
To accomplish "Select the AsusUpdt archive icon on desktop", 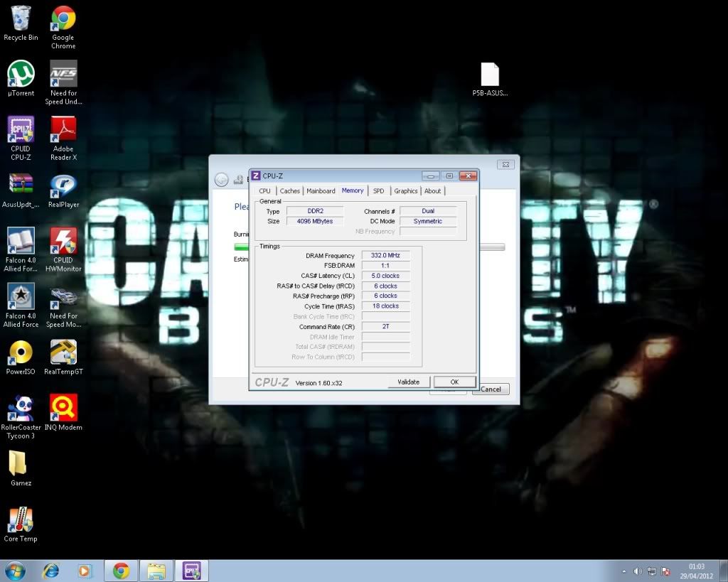I will tap(21, 190).
